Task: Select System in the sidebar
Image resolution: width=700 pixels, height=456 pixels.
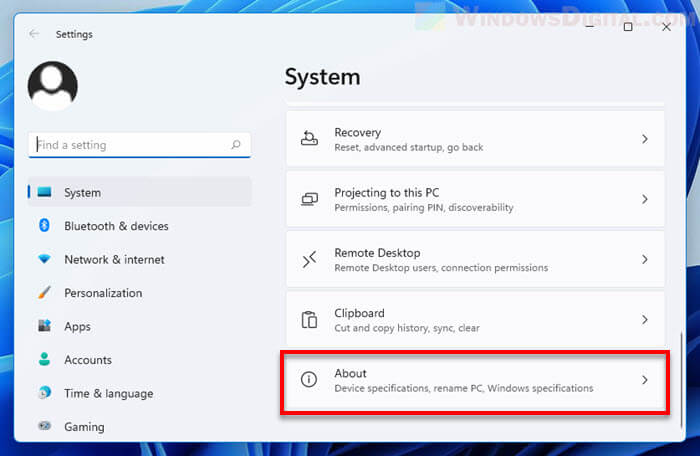Action: click(140, 192)
